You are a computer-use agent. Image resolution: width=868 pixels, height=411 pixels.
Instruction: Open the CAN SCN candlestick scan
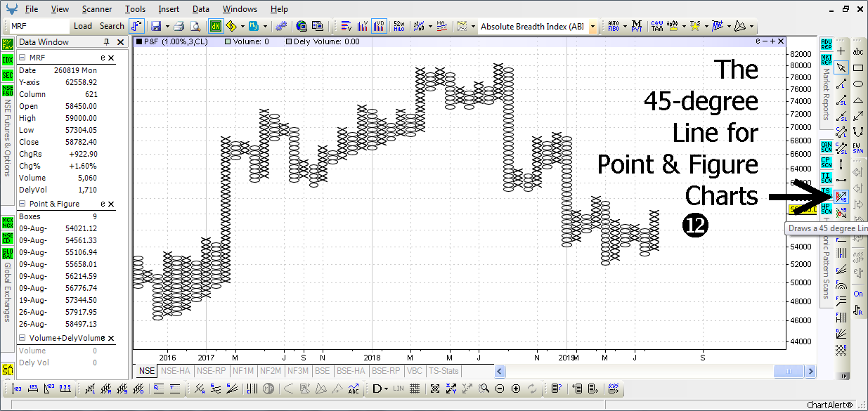826,147
